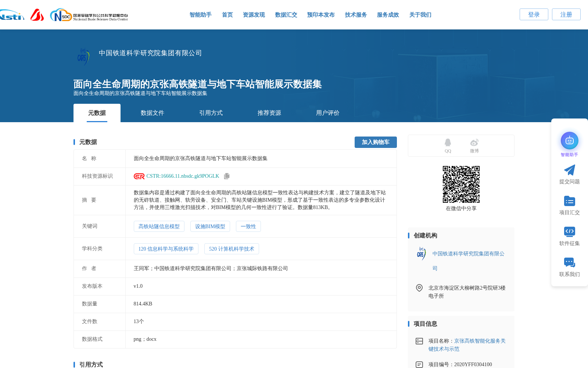Click institution name 中国铁道科学研究院集团有限公司 in banner
Viewport: 588px width, 368px height.
[x=150, y=53]
